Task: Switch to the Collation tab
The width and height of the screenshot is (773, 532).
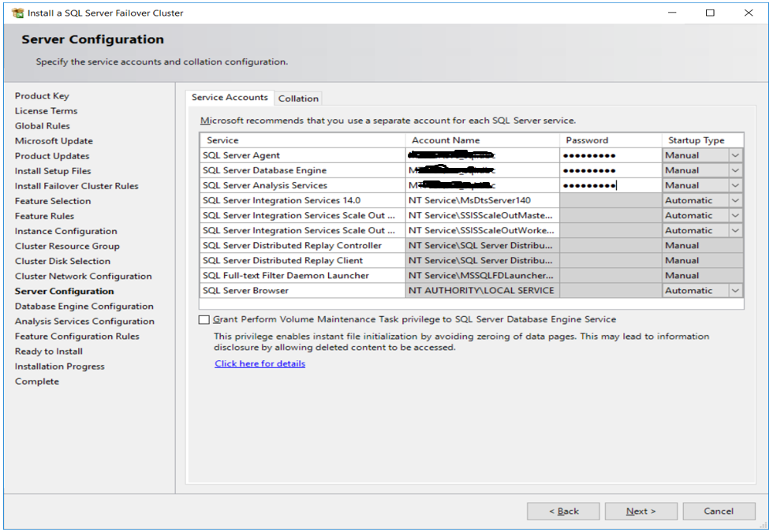Action: coord(298,99)
